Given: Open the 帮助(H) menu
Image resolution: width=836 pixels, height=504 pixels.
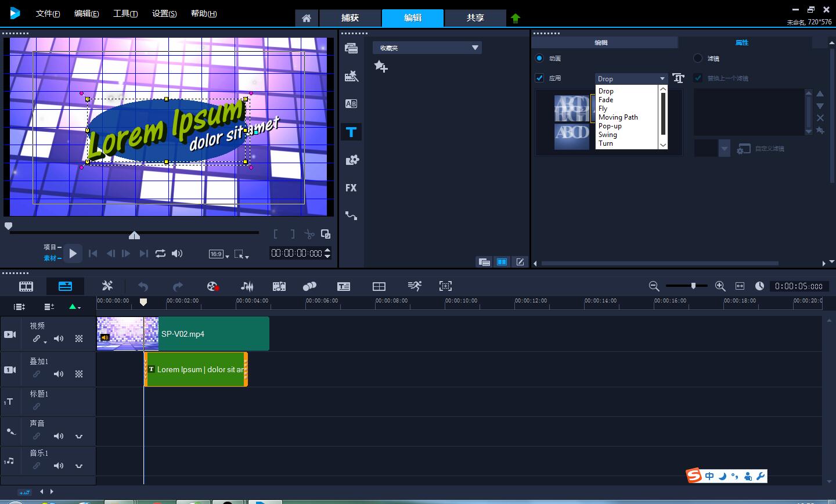Looking at the screenshot, I should tap(204, 13).
